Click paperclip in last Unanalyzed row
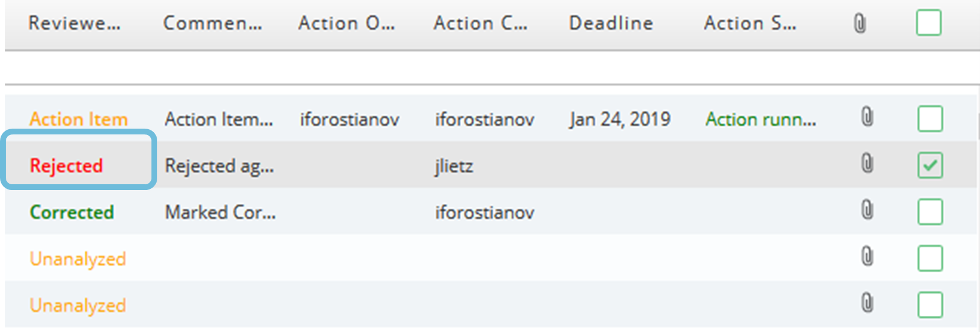The height and width of the screenshot is (332, 980). tap(867, 302)
